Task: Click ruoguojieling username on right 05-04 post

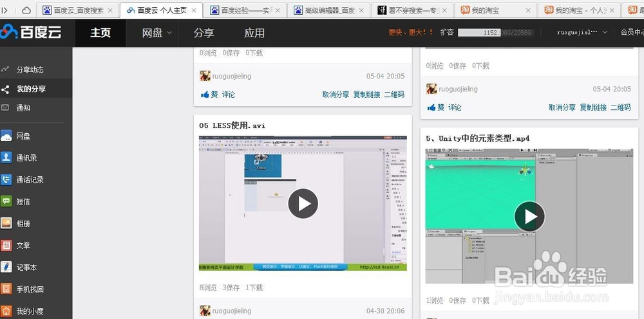Action: tap(458, 89)
